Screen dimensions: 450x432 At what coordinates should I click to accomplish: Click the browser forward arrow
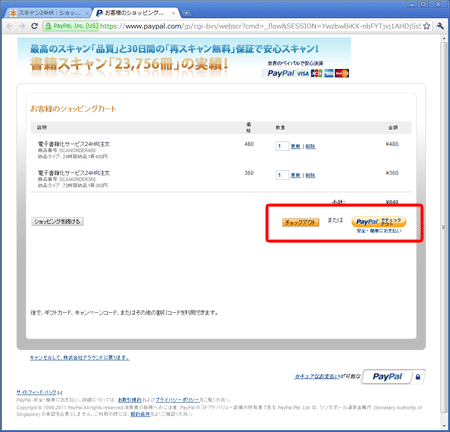click(22, 26)
